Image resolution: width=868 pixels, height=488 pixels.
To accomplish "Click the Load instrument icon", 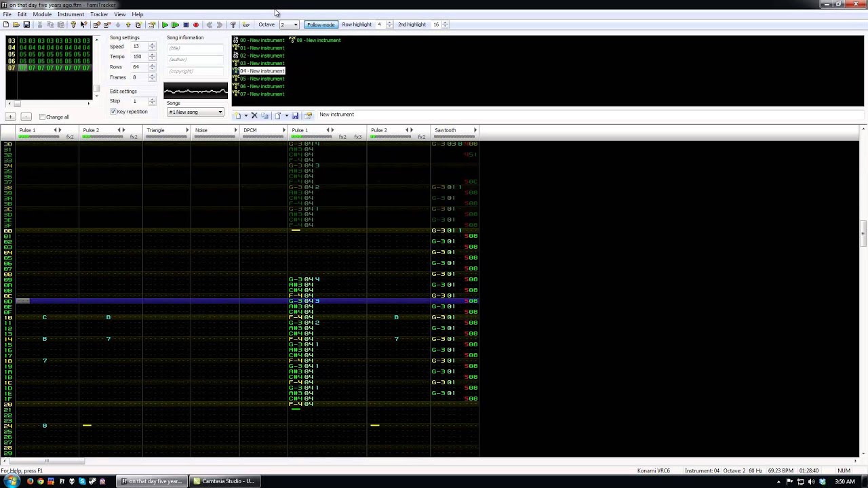I will click(277, 115).
